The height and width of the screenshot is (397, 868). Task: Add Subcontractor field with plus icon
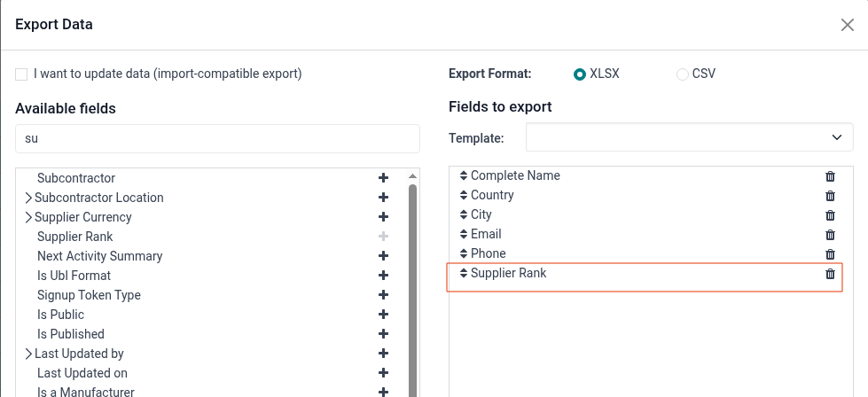(383, 178)
